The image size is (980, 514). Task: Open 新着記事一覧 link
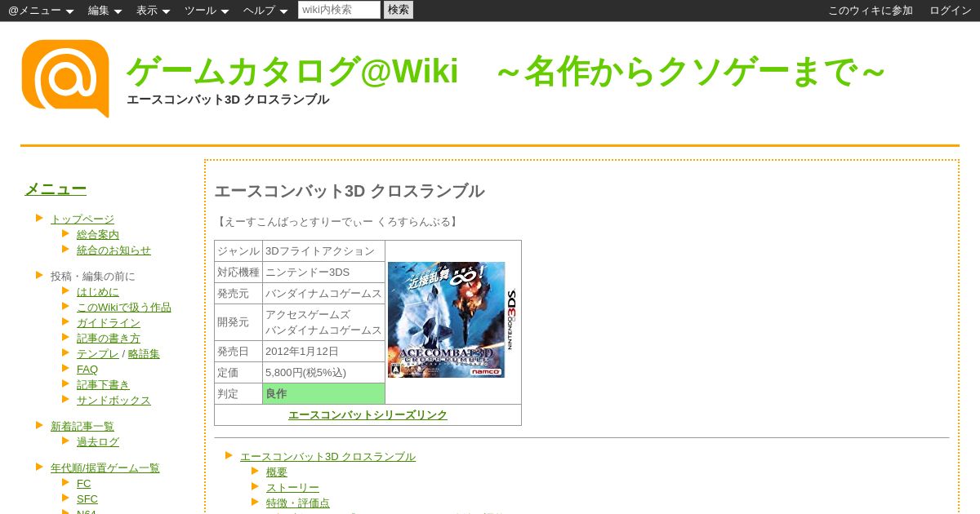click(82, 426)
